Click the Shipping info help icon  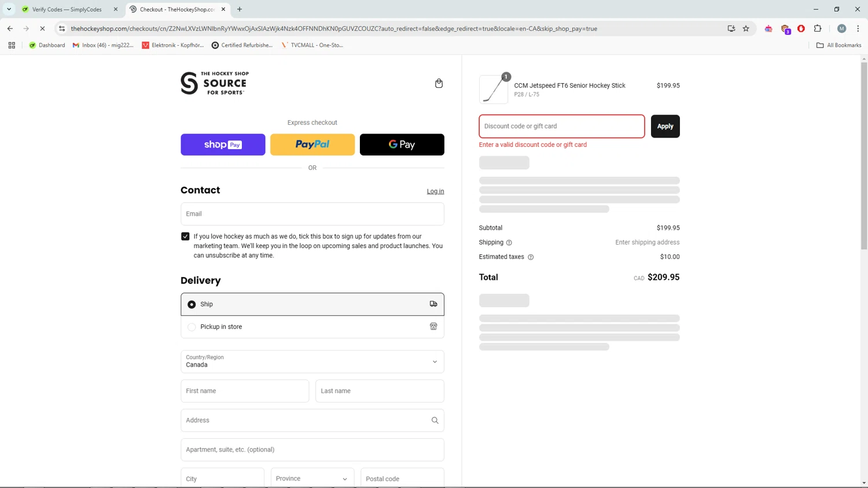509,243
